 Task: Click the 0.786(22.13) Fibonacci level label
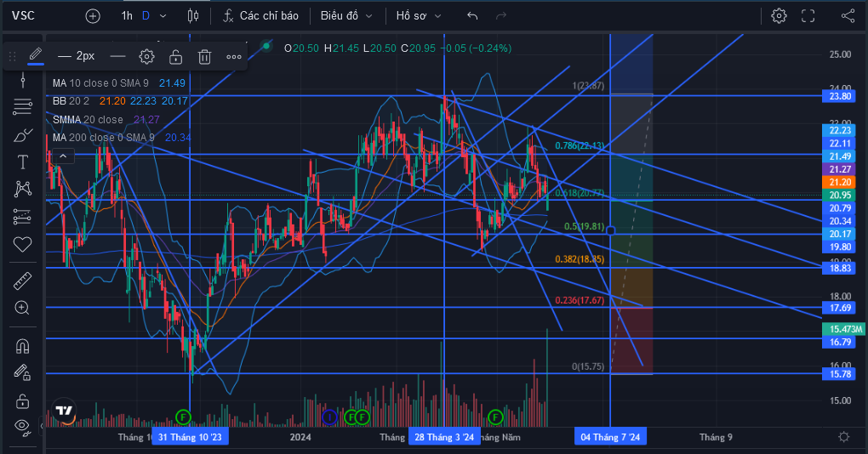point(580,145)
